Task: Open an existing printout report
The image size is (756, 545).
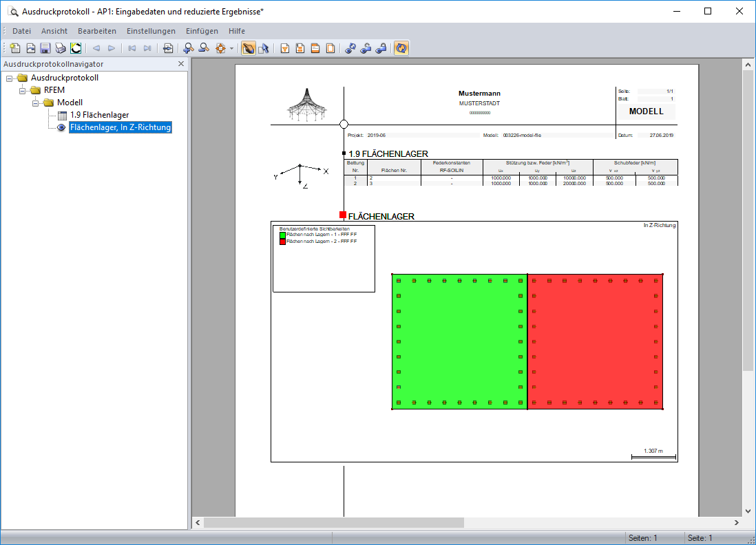Action: click(30, 48)
